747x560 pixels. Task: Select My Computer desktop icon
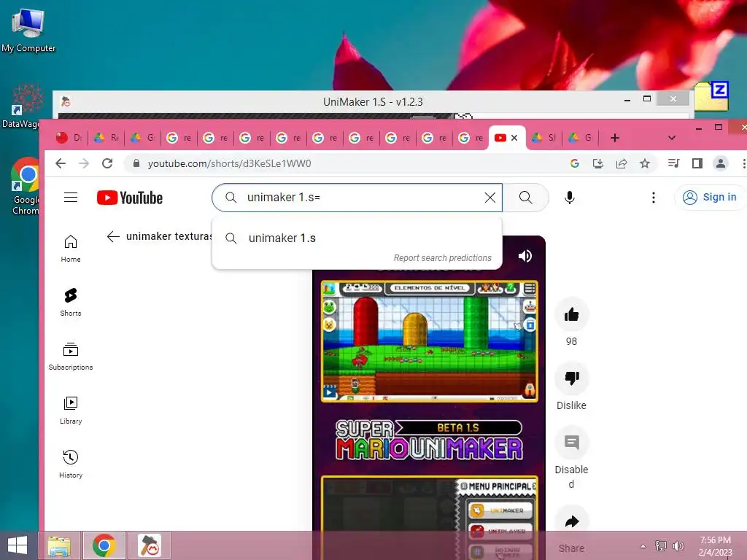[x=28, y=29]
